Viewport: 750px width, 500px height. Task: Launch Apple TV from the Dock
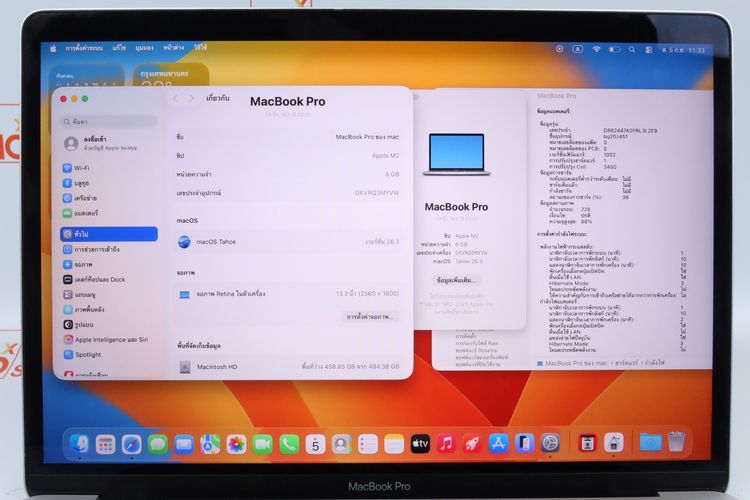coord(420,444)
